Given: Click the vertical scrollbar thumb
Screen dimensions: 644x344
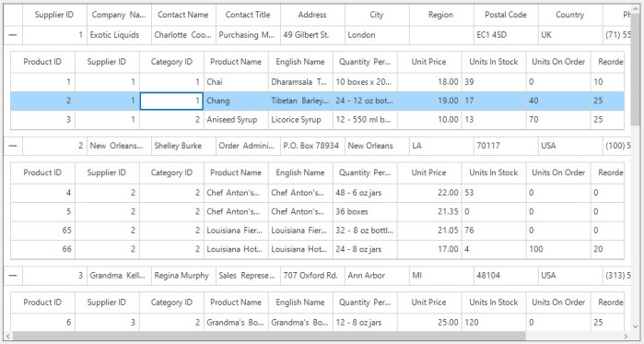Looking at the screenshot, I should [x=636, y=70].
